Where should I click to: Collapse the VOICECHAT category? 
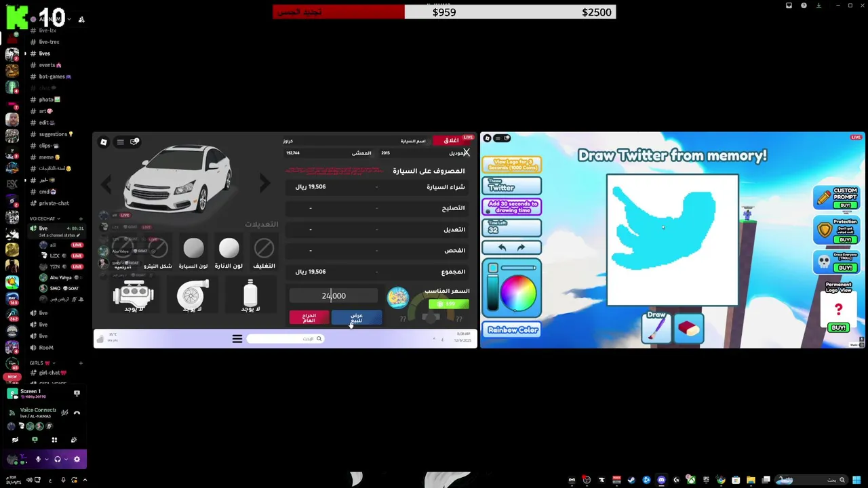(x=45, y=219)
